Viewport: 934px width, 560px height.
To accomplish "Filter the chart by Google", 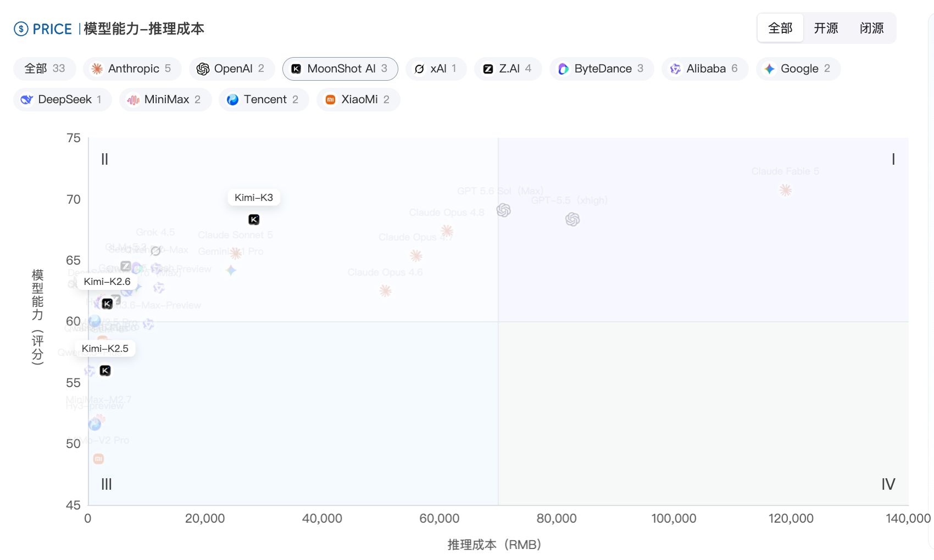I will 798,69.
